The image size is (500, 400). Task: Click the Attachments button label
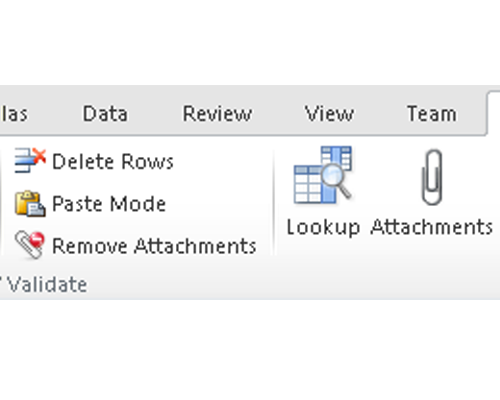tap(431, 227)
